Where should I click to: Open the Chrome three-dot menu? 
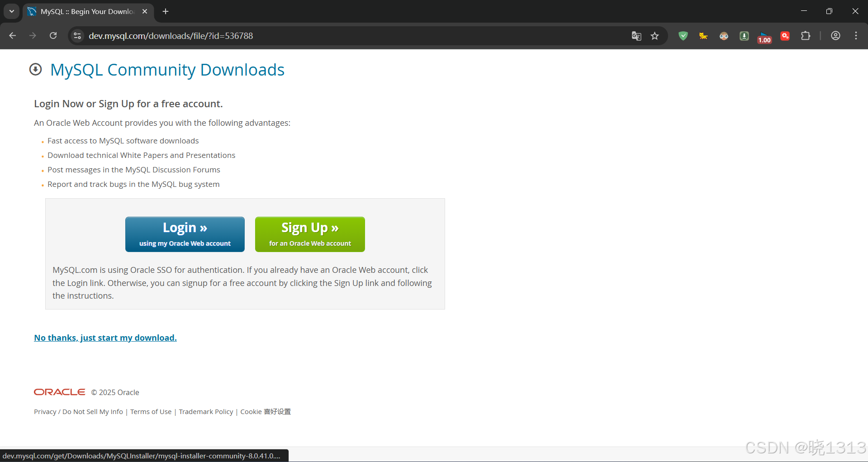coord(856,36)
